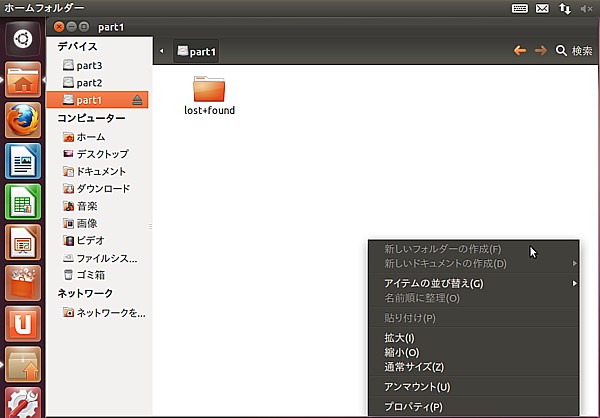This screenshot has width=600, height=418.
Task: Select アンマウント in the context menu
Action: (x=417, y=386)
